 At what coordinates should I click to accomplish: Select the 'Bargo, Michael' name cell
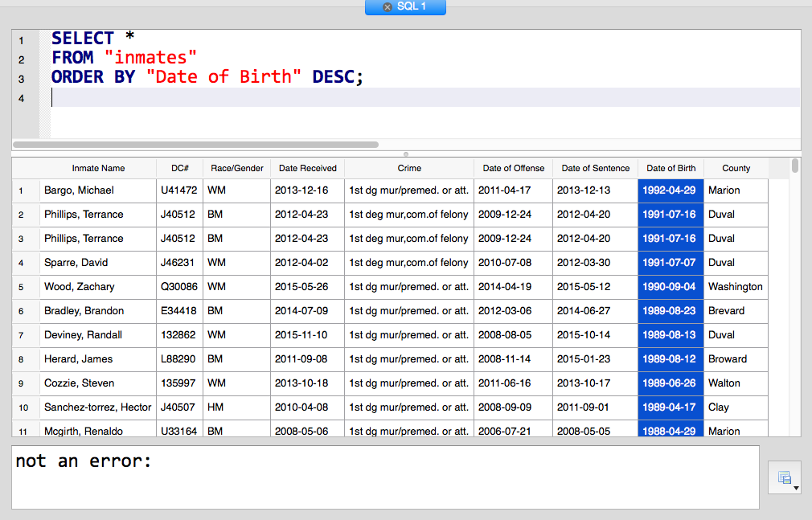(x=98, y=190)
